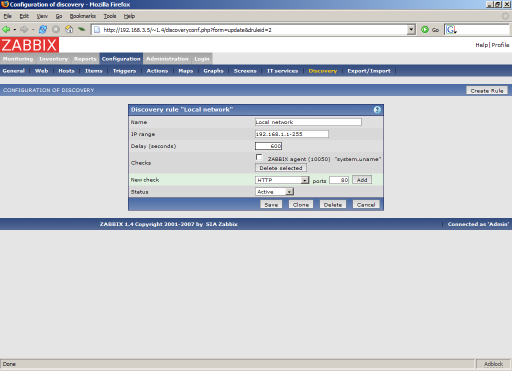The height and width of the screenshot is (371, 512).
Task: Open the General submenu link
Action: click(x=14, y=71)
